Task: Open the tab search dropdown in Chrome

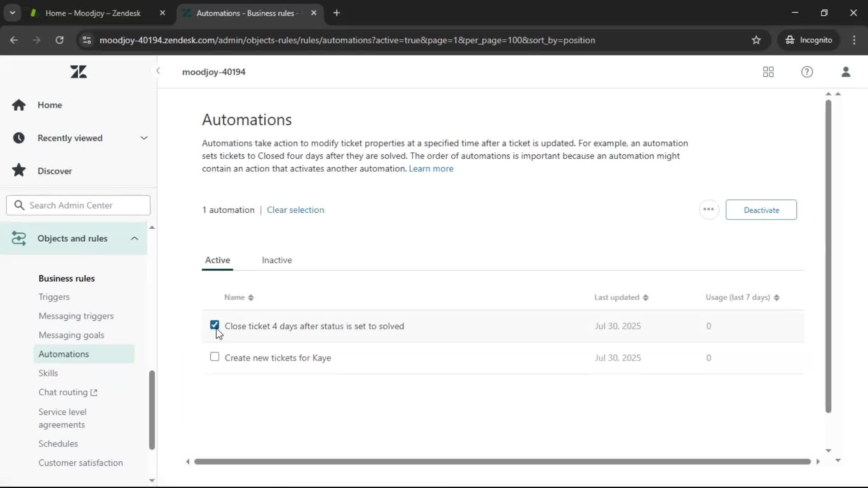Action: pos(13,13)
